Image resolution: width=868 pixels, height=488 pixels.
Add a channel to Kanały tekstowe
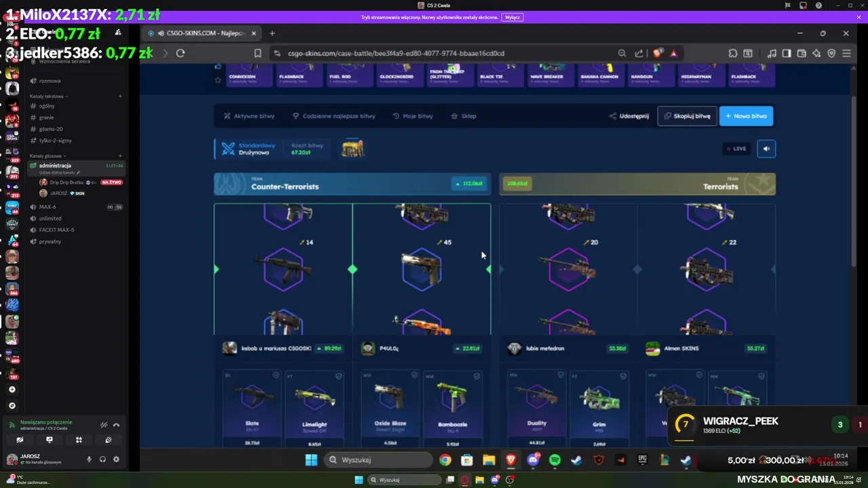120,96
